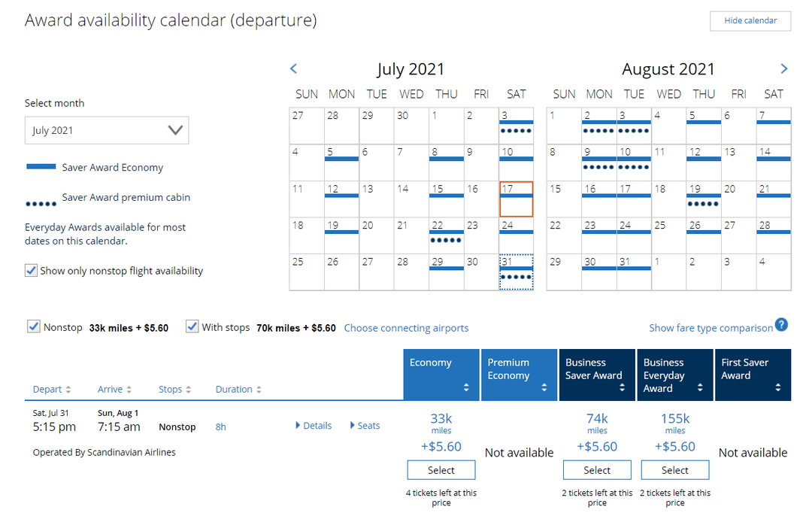Sort flights by Depart column arrows
This screenshot has height=516, width=812.
tap(68, 390)
